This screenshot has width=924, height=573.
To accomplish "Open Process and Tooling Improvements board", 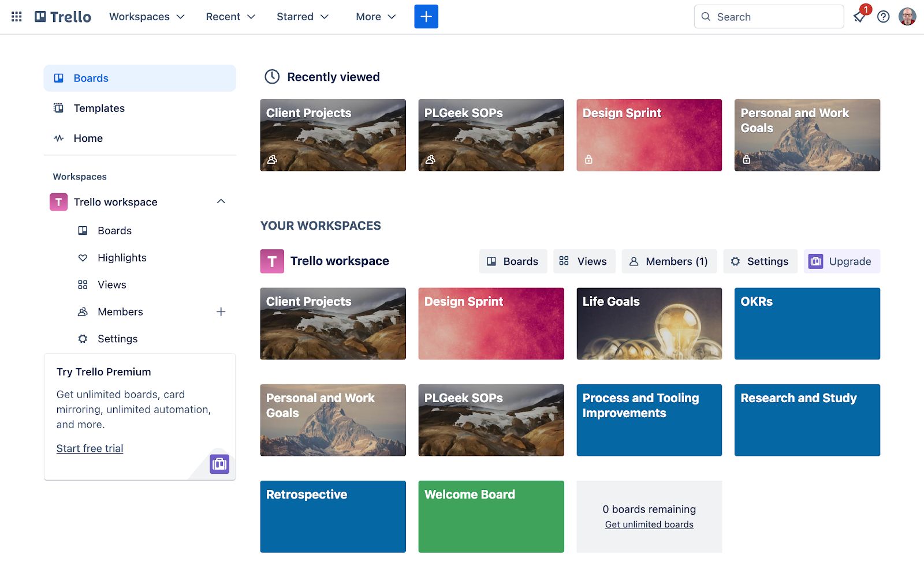I will pos(649,420).
